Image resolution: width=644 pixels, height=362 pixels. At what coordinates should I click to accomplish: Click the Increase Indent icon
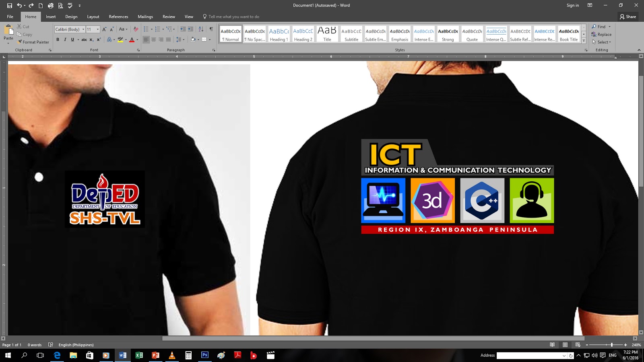pos(191,29)
